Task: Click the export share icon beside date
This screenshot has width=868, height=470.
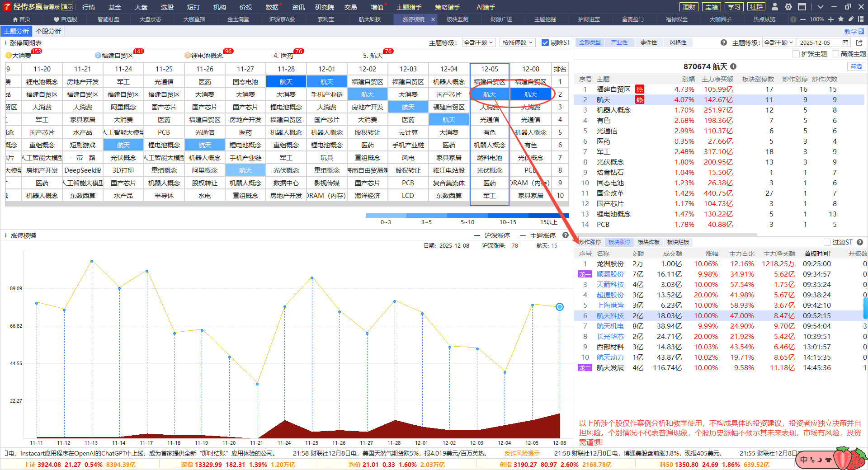Action: [859, 42]
